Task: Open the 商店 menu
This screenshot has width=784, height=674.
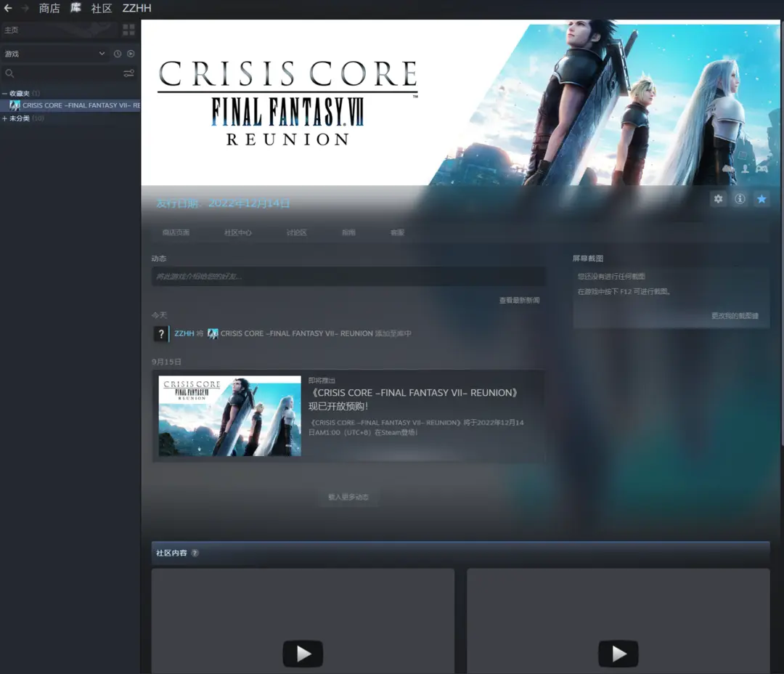Action: (x=49, y=8)
